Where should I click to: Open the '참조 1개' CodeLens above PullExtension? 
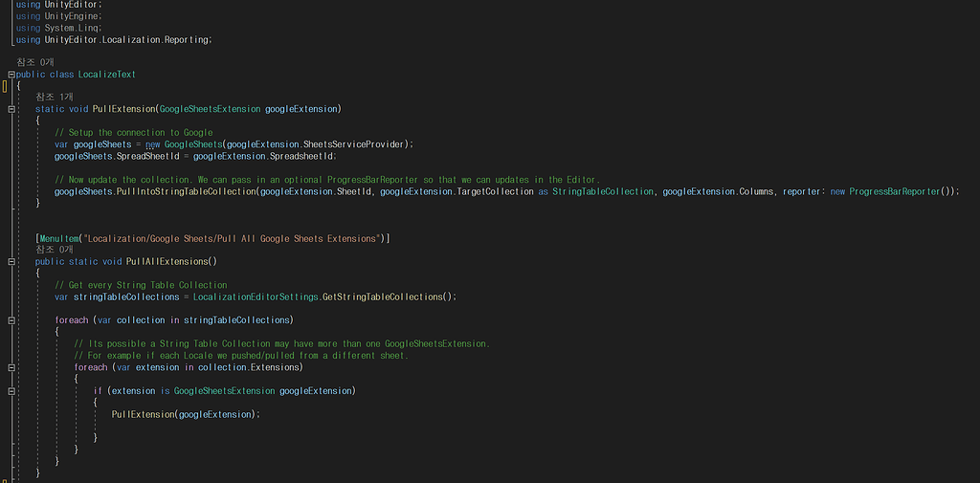[x=55, y=97]
